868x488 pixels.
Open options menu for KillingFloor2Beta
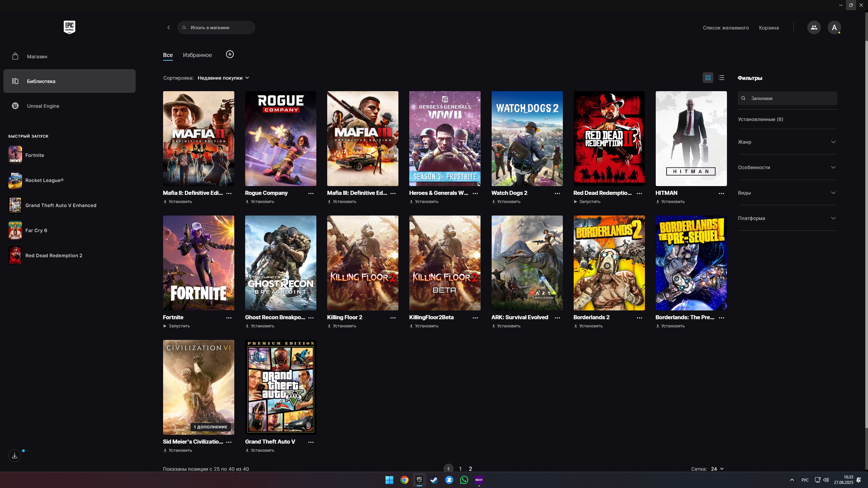tap(475, 318)
